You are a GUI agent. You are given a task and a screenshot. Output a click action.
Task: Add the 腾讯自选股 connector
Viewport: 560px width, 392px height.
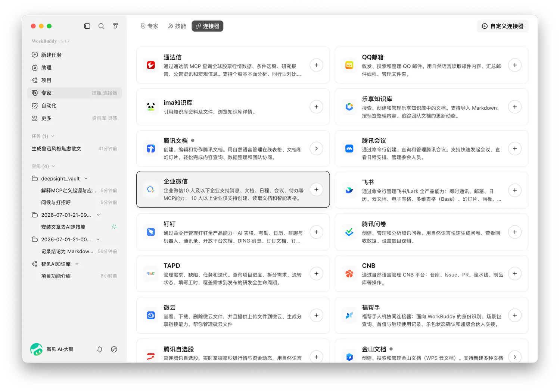pyautogui.click(x=316, y=357)
